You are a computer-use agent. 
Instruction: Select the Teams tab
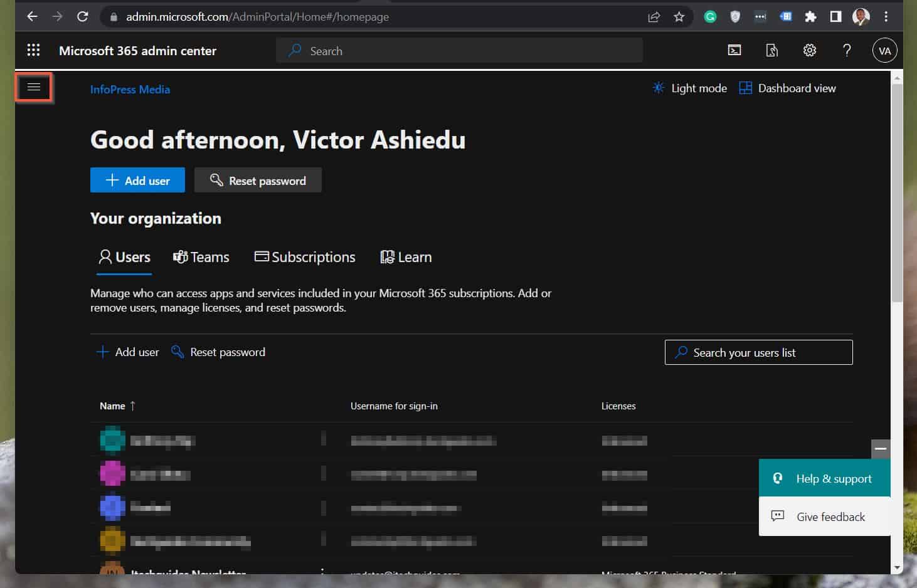click(201, 257)
